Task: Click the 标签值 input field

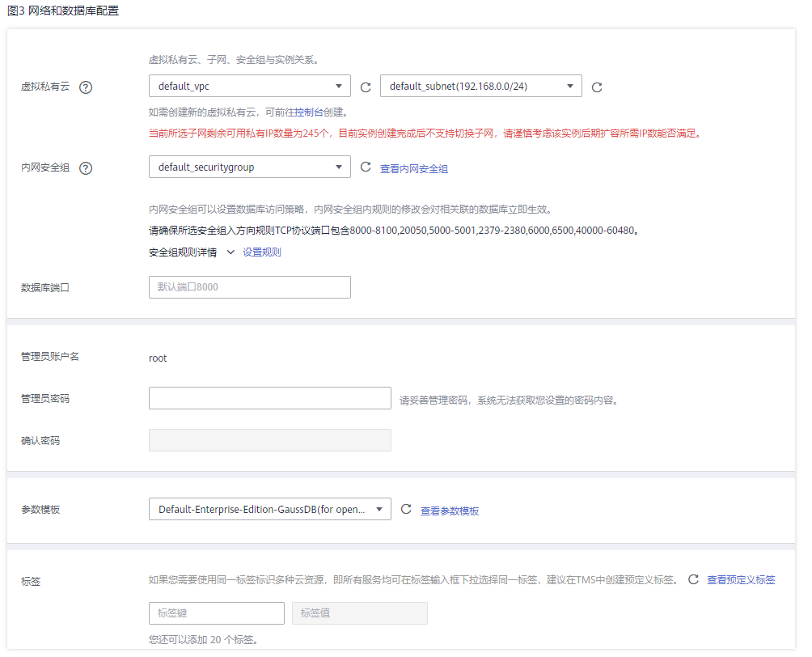Action: point(359,613)
